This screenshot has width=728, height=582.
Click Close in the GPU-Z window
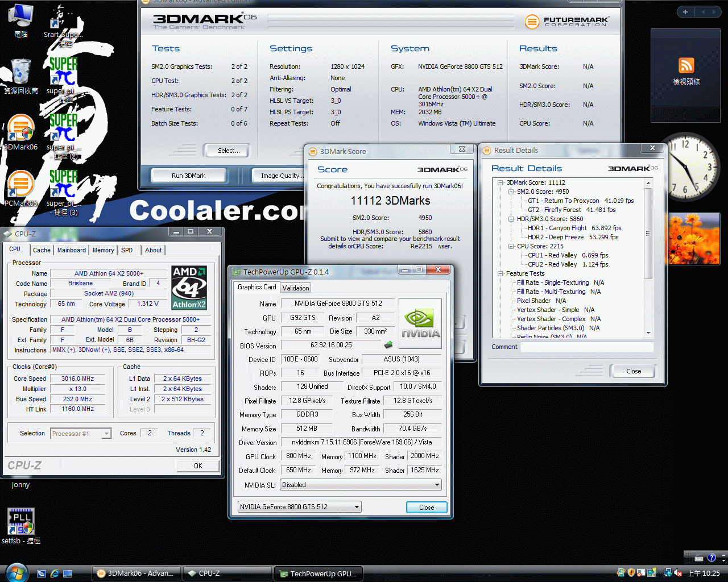(x=427, y=508)
